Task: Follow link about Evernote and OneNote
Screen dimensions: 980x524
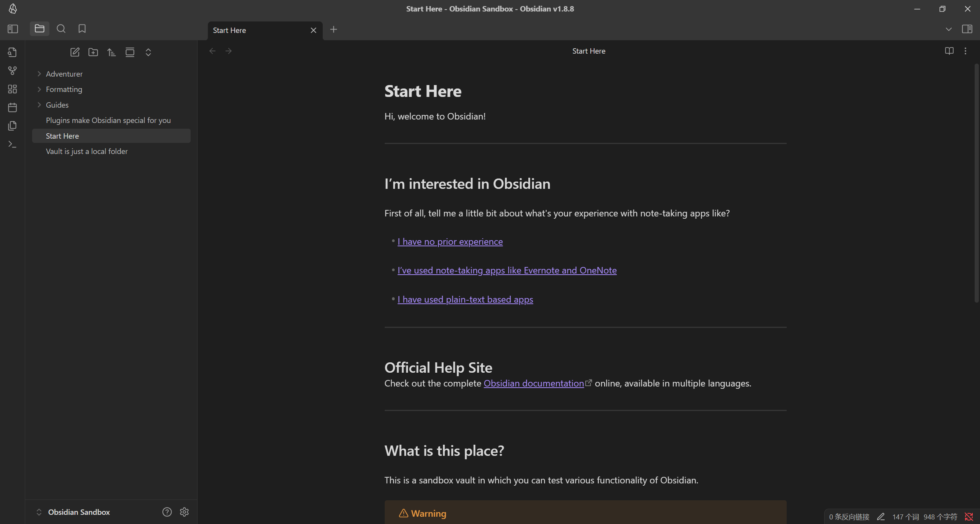Action: coord(507,270)
